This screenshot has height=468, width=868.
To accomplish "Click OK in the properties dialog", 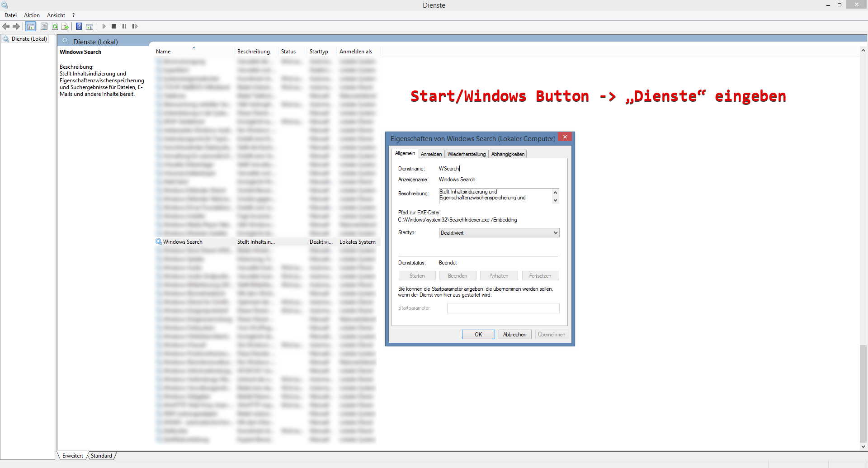I will point(478,335).
